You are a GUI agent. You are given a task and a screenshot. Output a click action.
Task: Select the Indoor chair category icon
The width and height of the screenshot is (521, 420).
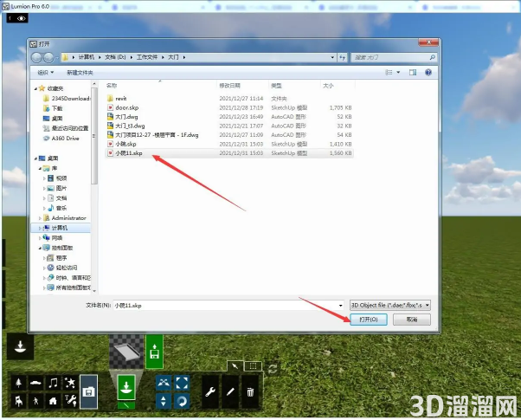tap(19, 400)
